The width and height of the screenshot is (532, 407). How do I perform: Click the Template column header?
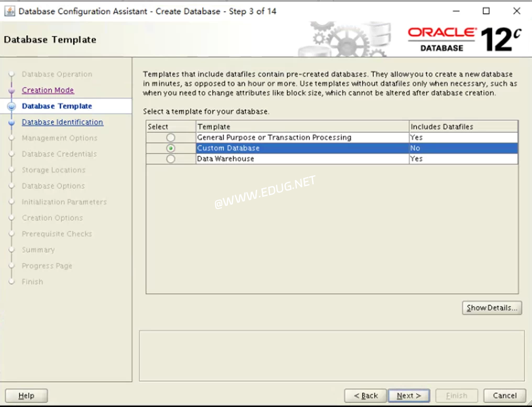pos(303,127)
